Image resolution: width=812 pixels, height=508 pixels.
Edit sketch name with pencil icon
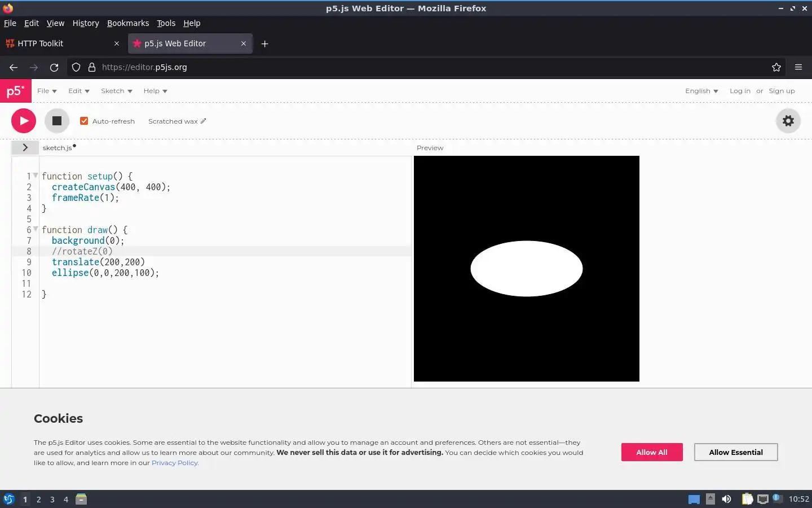tap(204, 121)
